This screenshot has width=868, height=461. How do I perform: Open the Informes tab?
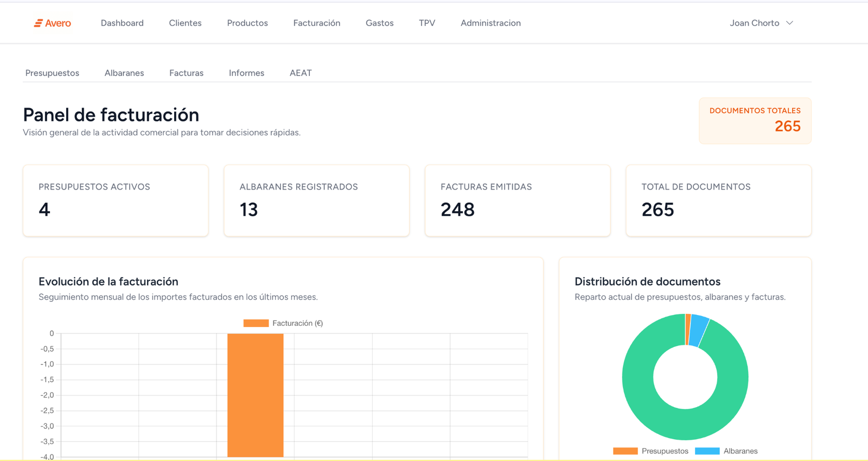coord(246,73)
